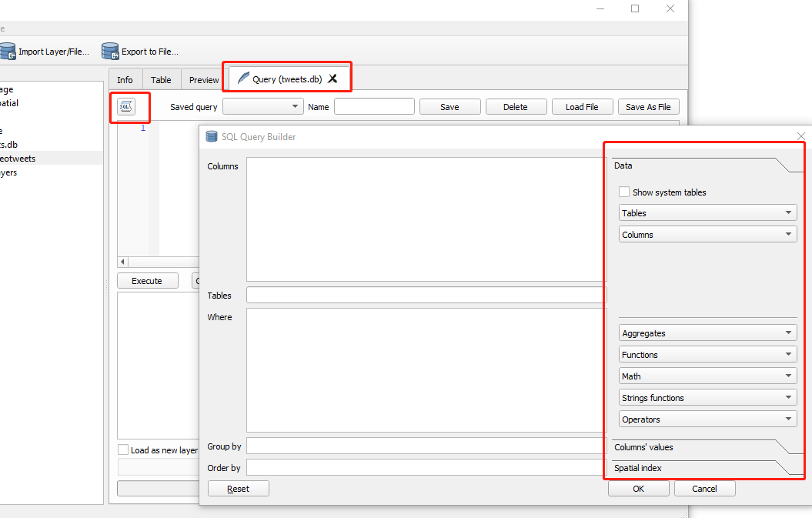Open the SQL Query Builder icon
Viewport: 812px width, 518px height.
(x=126, y=107)
